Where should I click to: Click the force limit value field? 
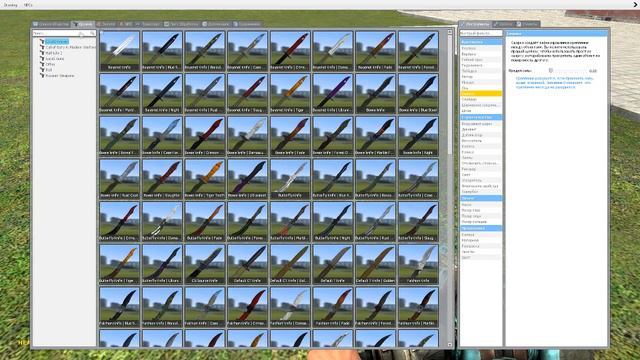tap(593, 71)
